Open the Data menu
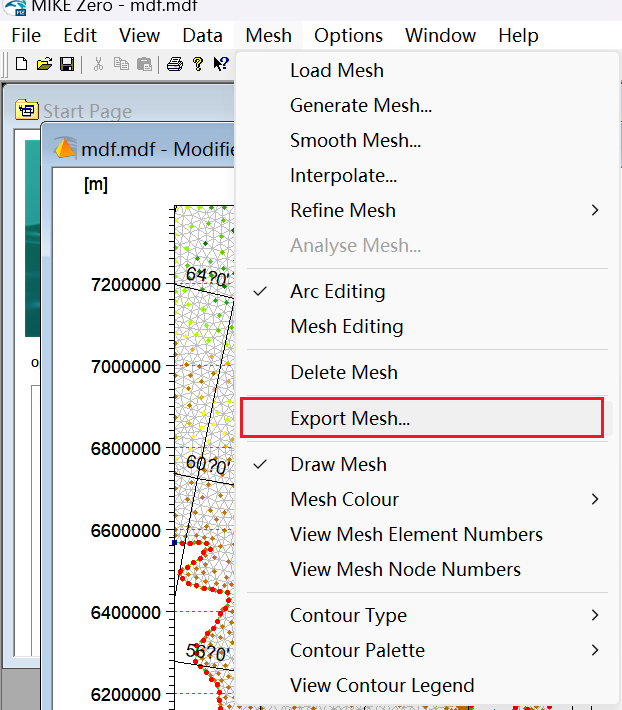 coord(202,35)
